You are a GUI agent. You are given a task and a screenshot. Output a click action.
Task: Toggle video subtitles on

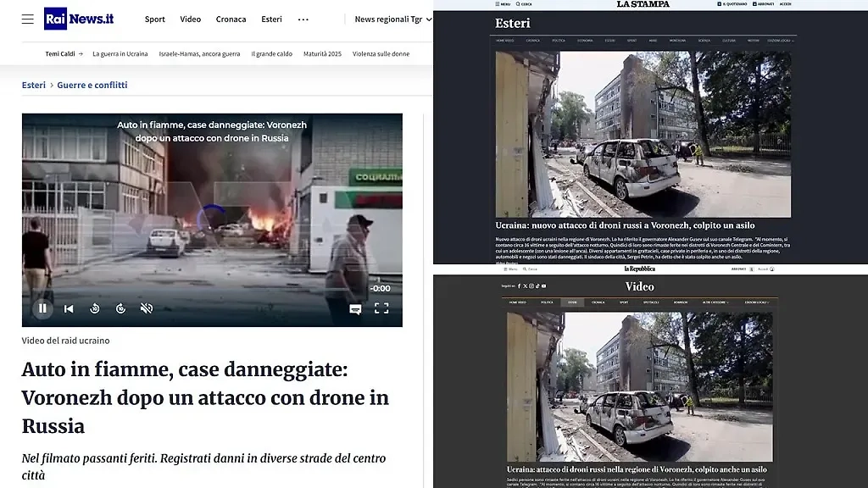[x=355, y=309]
